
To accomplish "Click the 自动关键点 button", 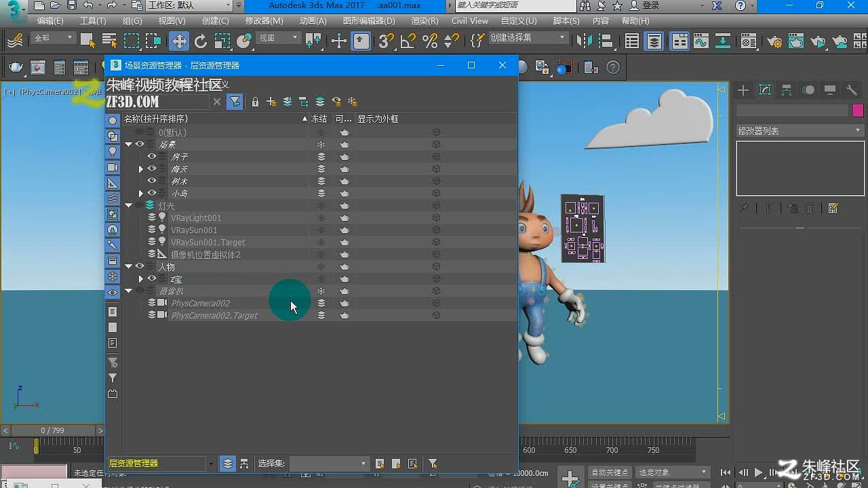I will click(x=610, y=472).
